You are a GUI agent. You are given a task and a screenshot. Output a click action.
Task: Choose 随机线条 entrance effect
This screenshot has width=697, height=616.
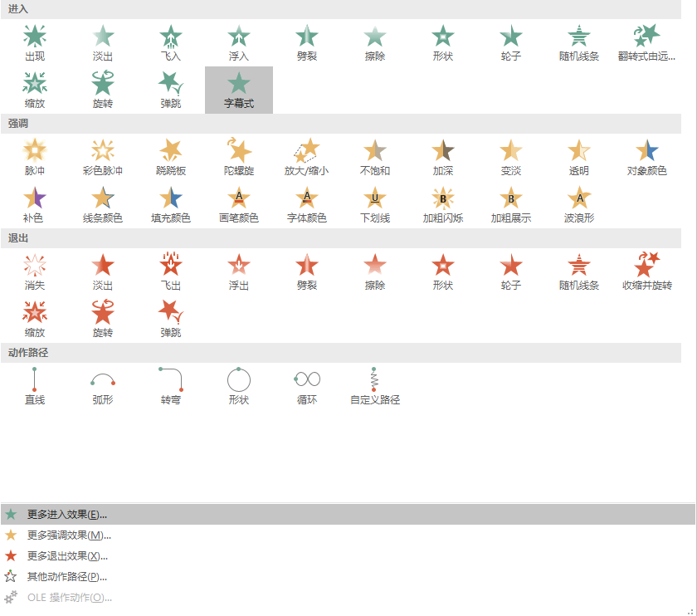click(x=579, y=43)
